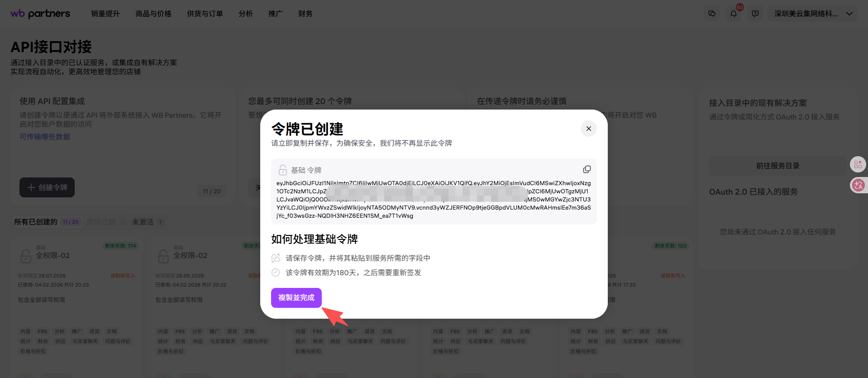Open the 供货与订单 menu

point(205,14)
